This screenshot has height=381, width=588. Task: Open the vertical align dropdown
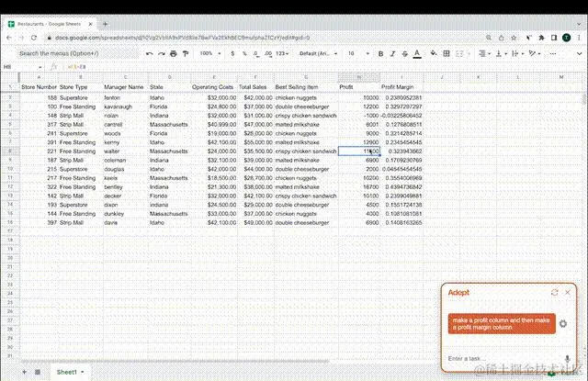(x=501, y=53)
